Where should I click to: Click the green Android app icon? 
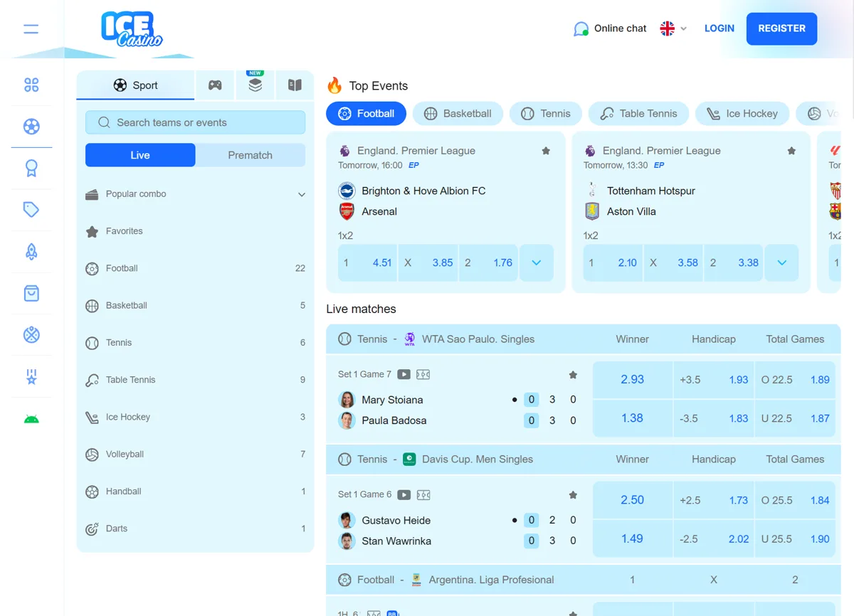31,419
